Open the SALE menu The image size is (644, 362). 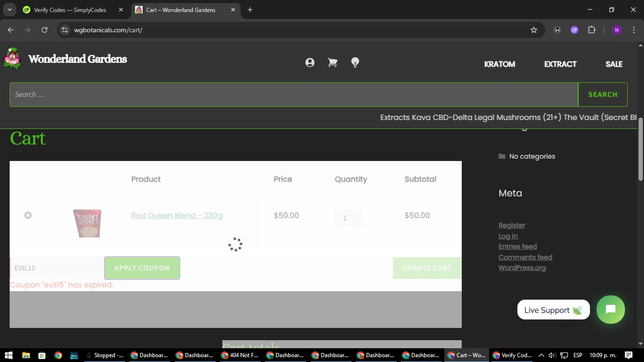(614, 64)
